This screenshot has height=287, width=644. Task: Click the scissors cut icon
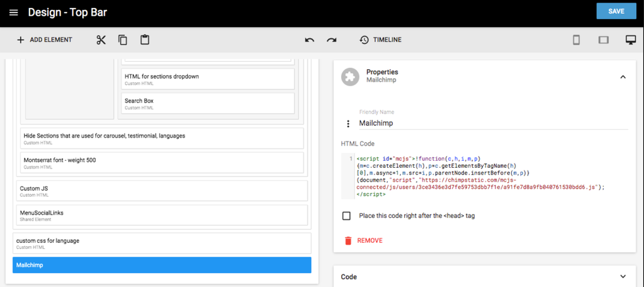(x=101, y=40)
